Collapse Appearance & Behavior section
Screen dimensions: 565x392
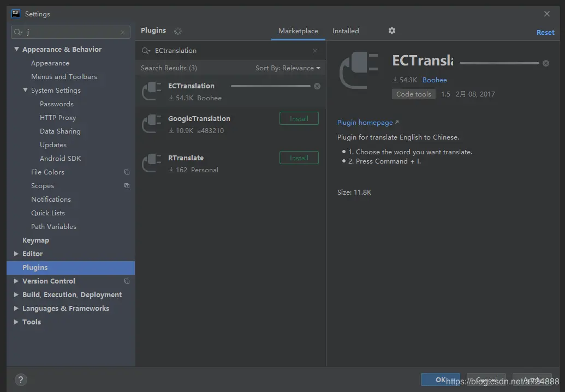(x=16, y=49)
